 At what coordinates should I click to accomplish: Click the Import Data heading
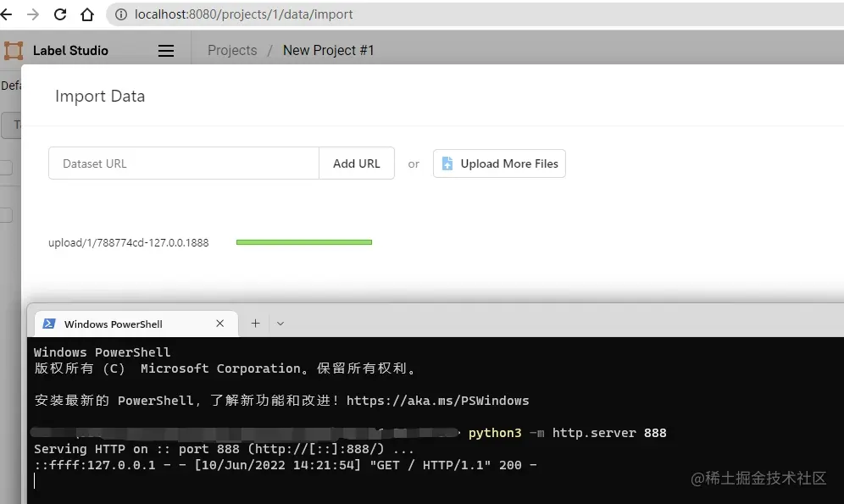100,97
